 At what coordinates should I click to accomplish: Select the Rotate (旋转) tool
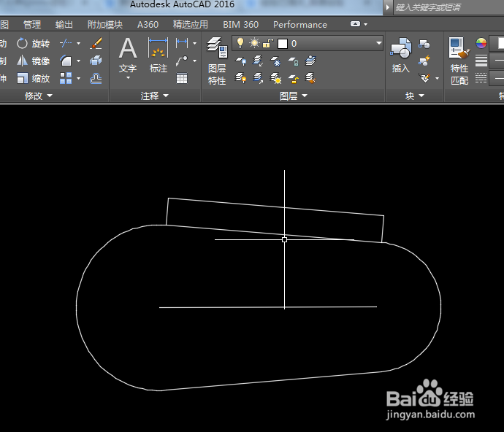(x=34, y=43)
